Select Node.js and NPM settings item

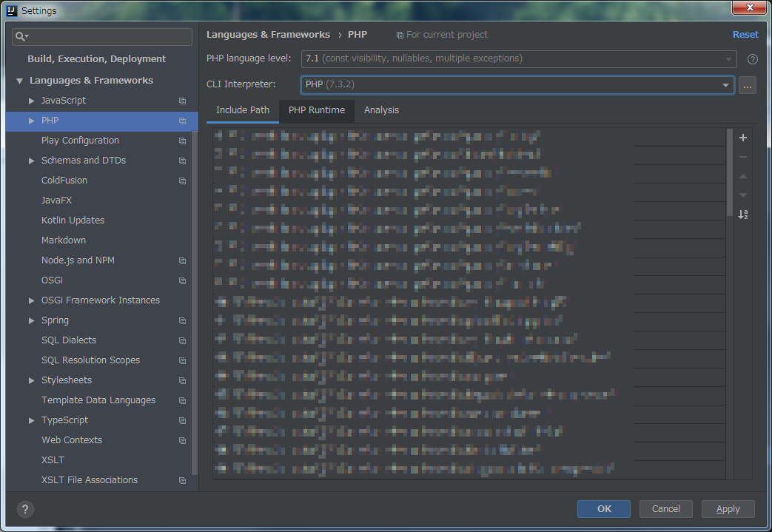[x=78, y=260]
